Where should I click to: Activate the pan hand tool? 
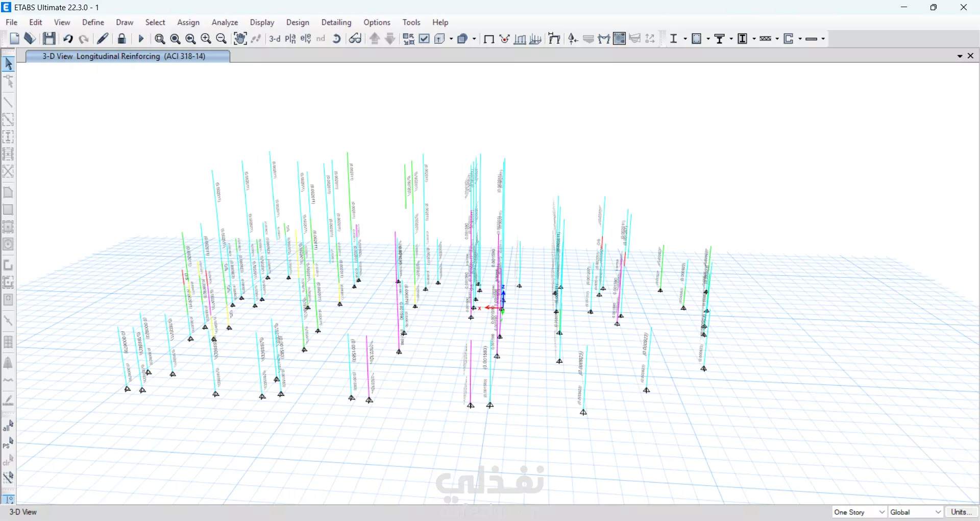(240, 39)
